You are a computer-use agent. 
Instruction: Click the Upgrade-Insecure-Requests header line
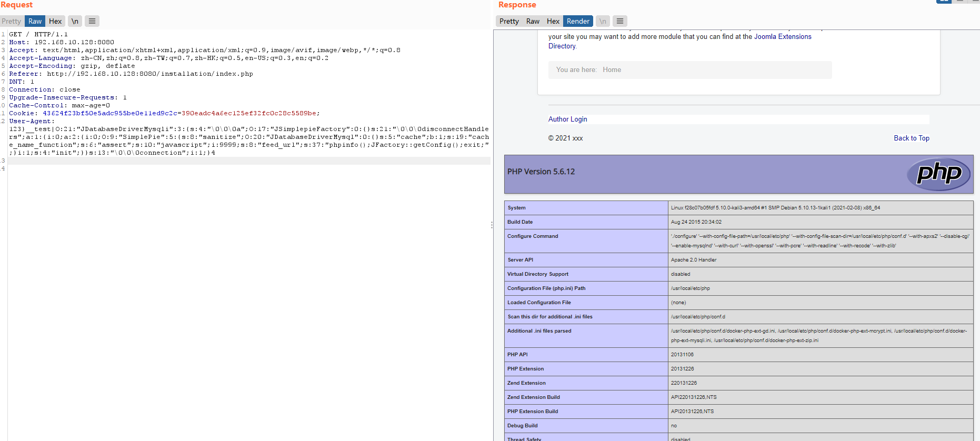(x=68, y=97)
